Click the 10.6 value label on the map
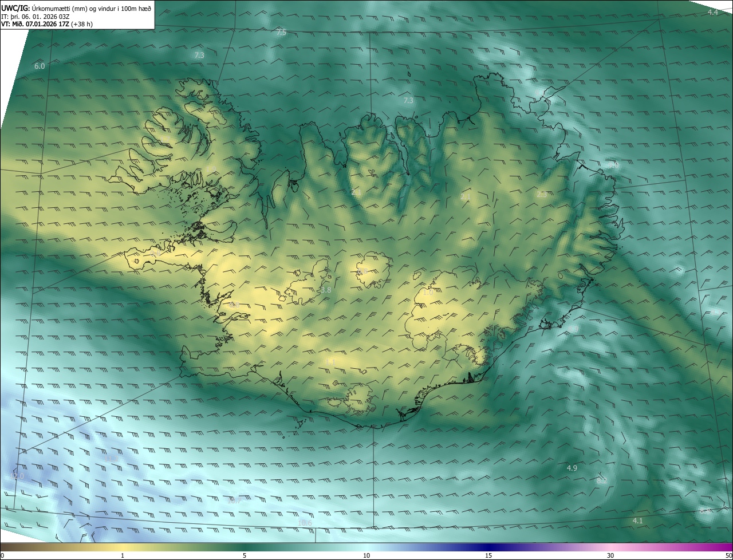 click(305, 523)
